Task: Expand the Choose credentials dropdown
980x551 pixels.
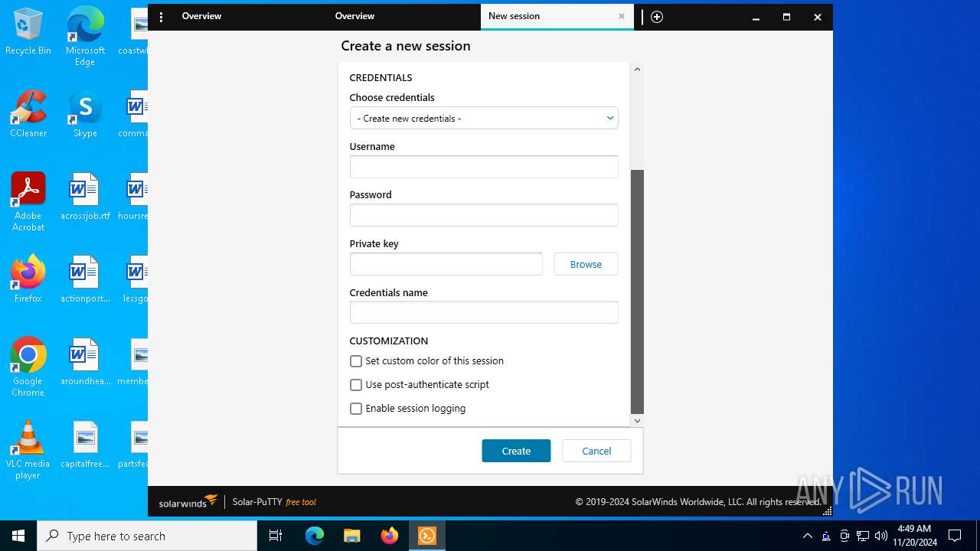Action: point(484,119)
